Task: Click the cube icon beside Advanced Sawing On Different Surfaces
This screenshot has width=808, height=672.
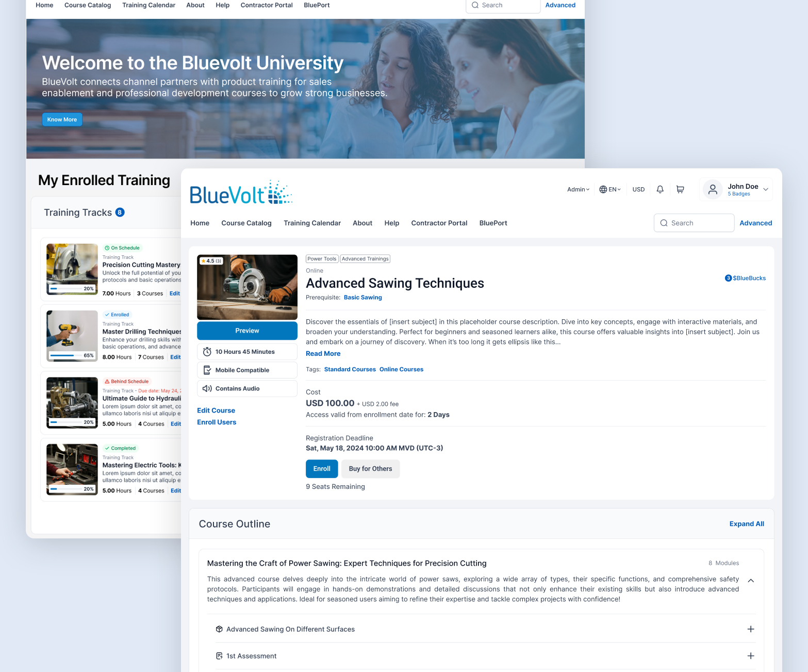Action: click(x=219, y=629)
